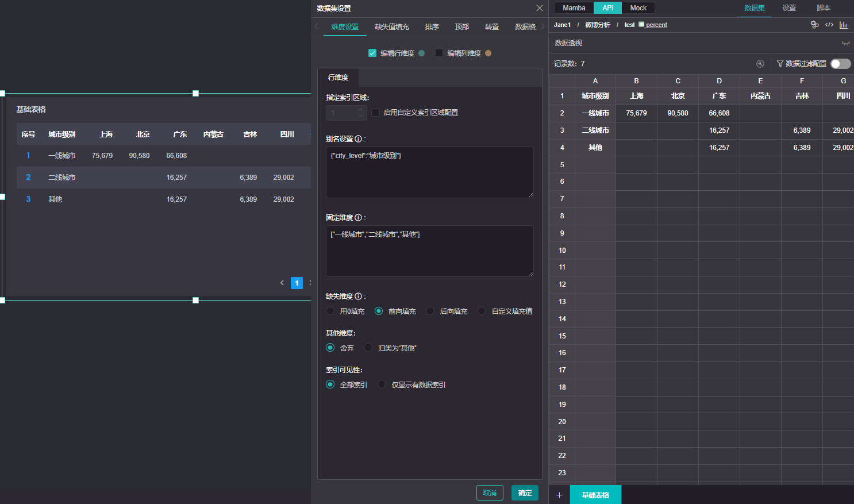Select the 基础表格 sheet tab at the bottom
The width and height of the screenshot is (854, 504).
click(x=595, y=495)
